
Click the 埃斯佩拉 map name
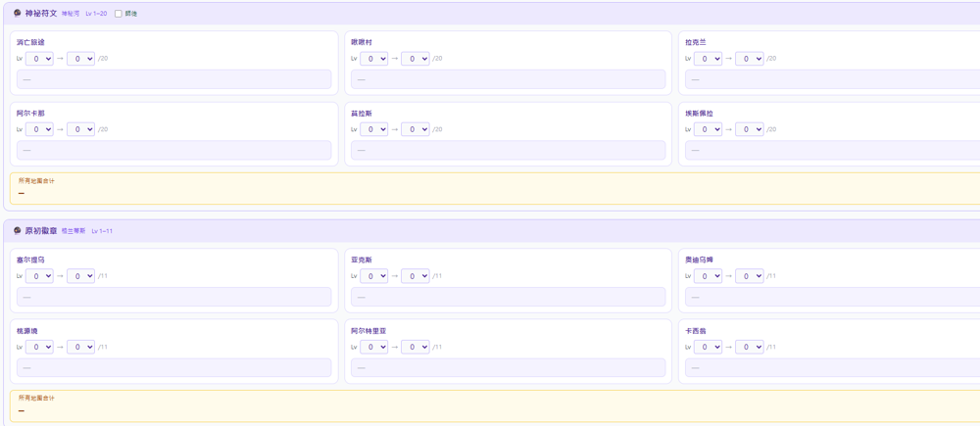(700, 113)
